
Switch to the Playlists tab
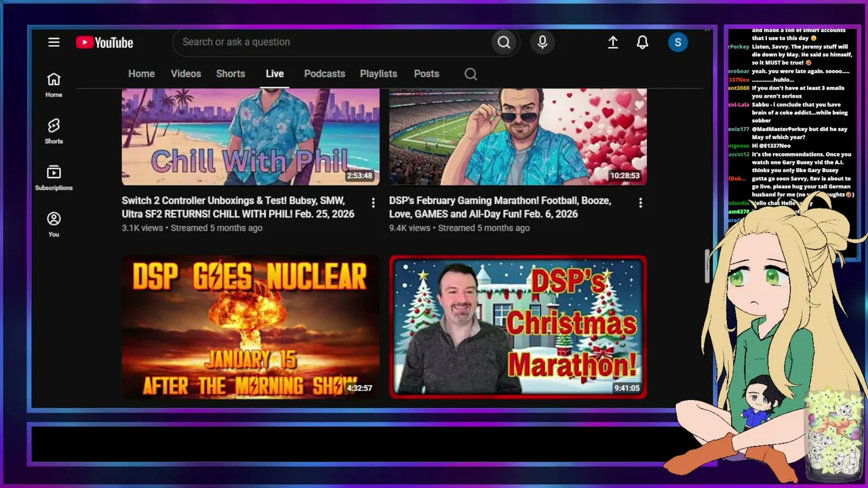click(378, 74)
